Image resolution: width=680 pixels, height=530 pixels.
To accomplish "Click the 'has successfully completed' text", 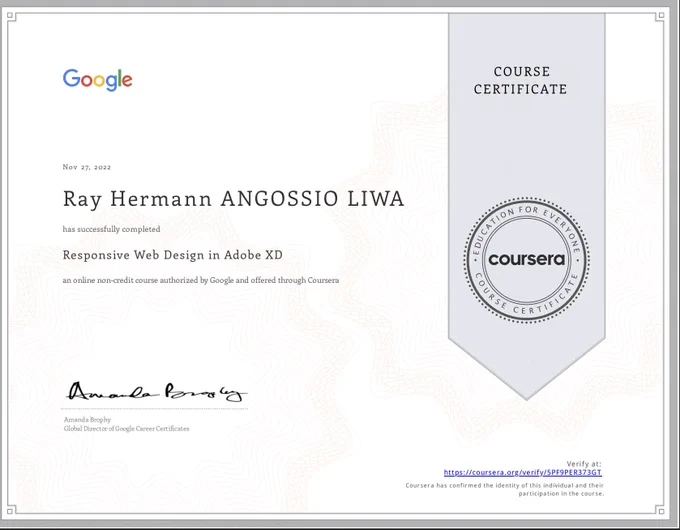I will click(111, 229).
